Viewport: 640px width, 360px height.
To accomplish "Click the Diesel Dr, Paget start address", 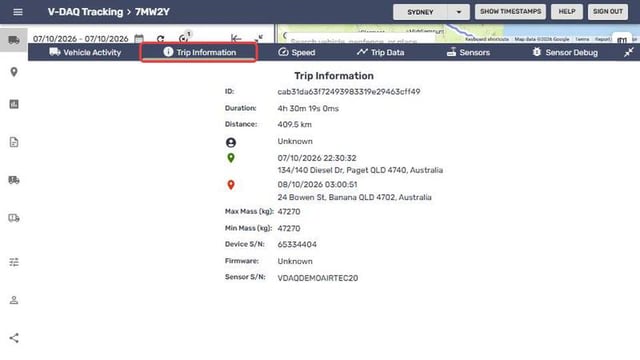I will (x=360, y=170).
